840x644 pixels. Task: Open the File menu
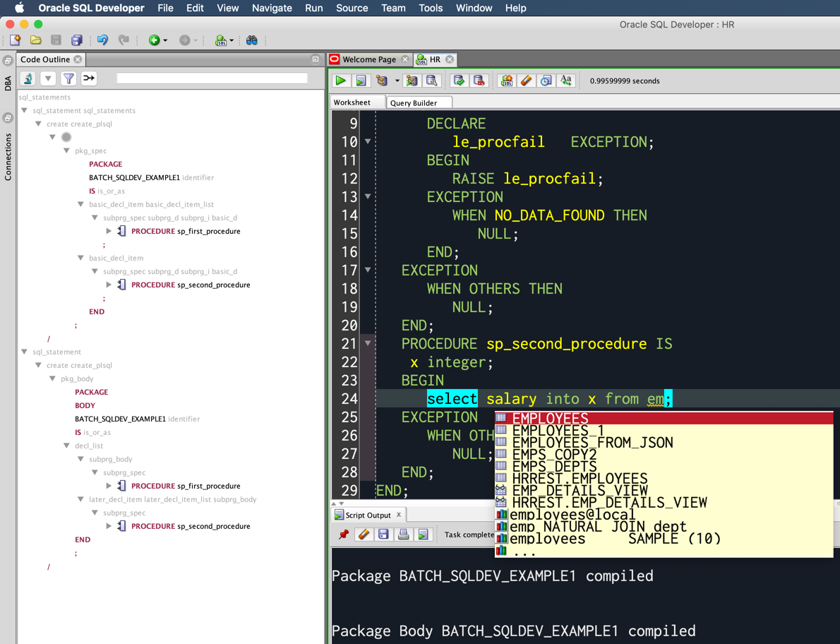pos(166,8)
